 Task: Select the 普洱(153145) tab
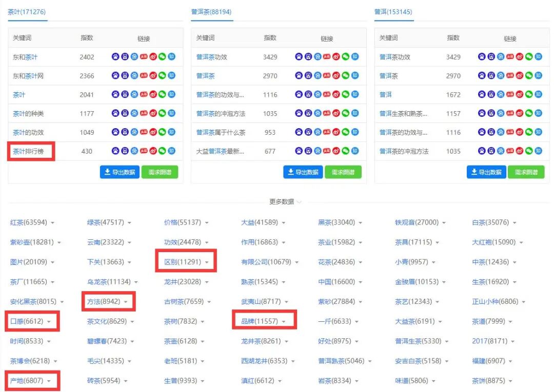pos(393,12)
